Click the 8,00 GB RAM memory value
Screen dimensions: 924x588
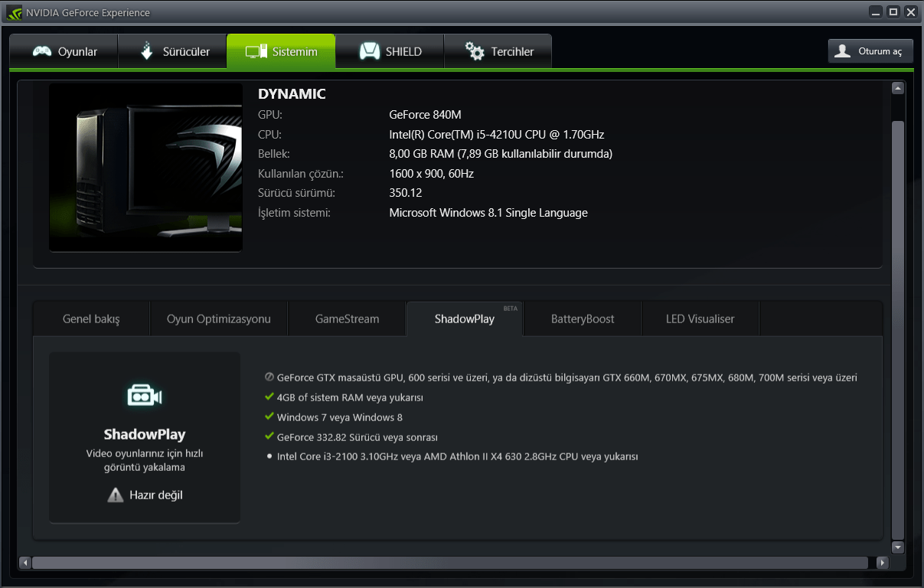[x=501, y=154]
